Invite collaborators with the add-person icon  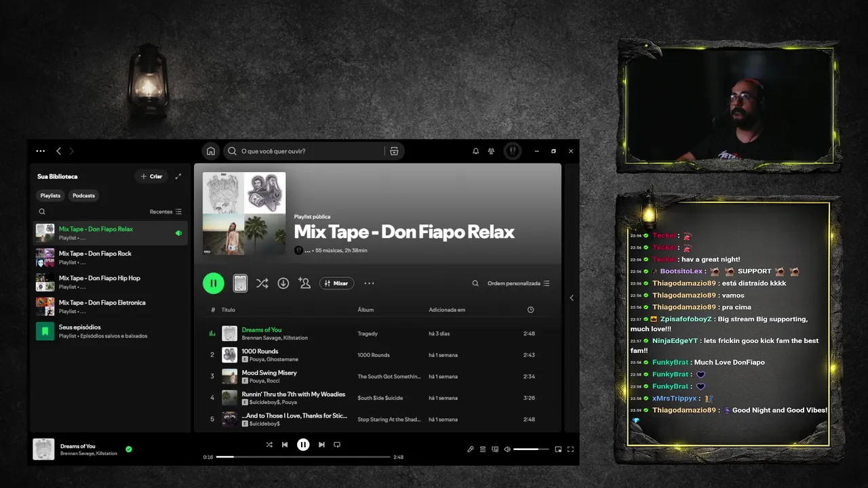304,283
